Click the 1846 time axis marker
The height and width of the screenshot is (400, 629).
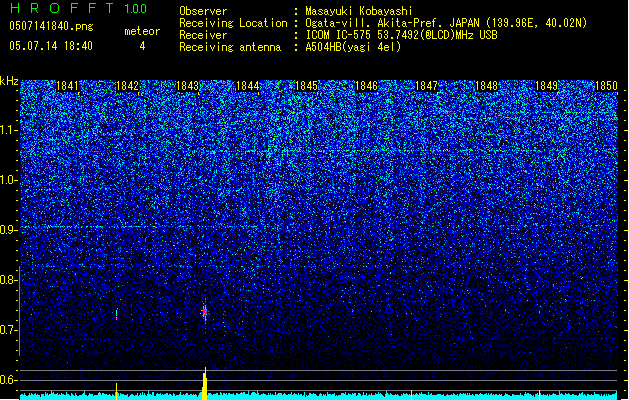coord(367,86)
